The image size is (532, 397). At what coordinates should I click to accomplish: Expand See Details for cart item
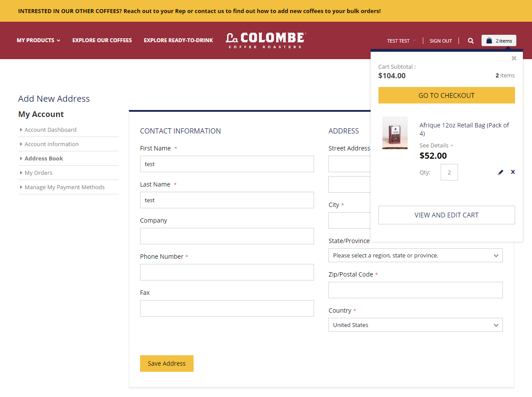(436, 146)
